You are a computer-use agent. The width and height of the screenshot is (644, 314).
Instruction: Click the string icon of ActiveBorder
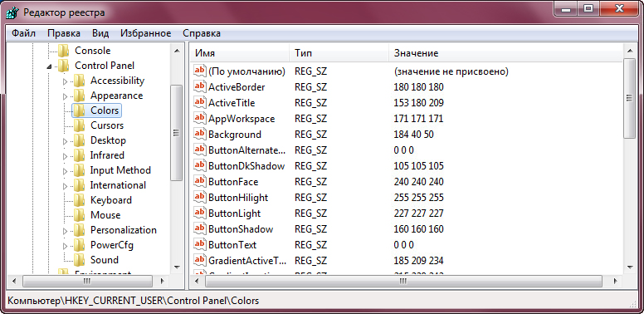(x=200, y=86)
